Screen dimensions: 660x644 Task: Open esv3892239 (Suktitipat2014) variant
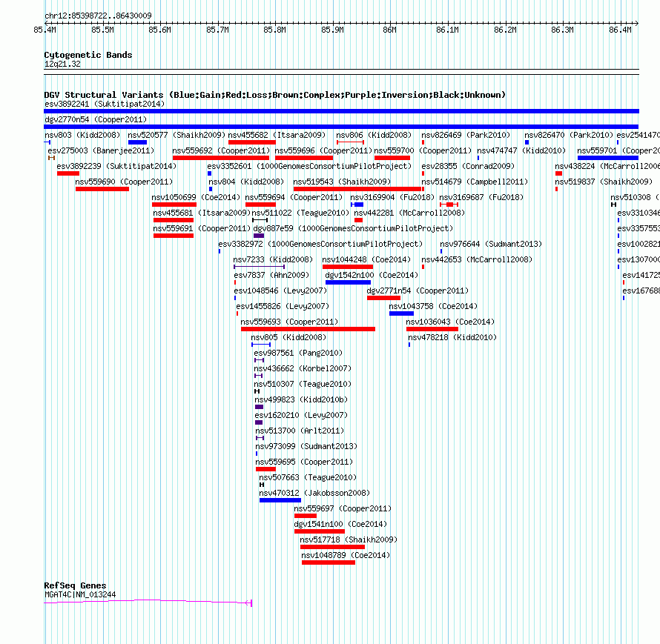(x=116, y=166)
